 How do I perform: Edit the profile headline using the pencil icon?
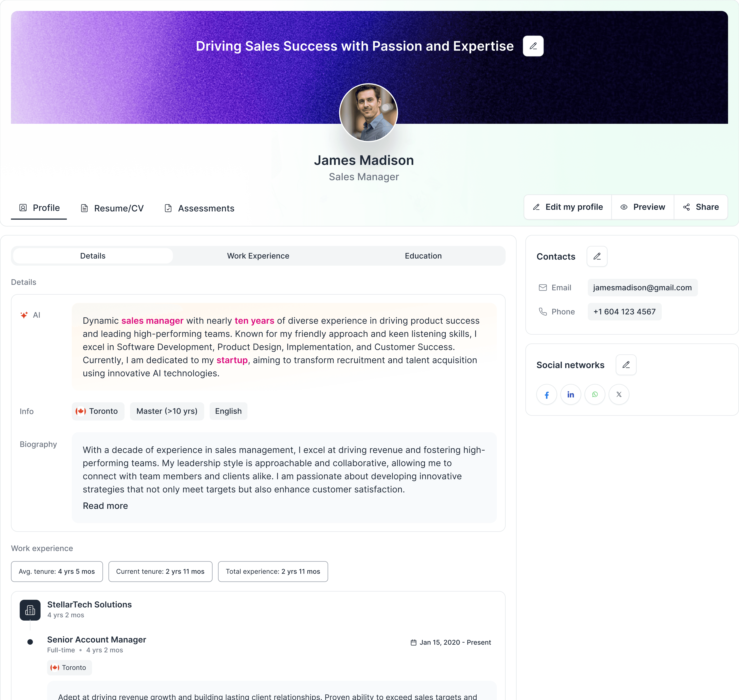533,46
